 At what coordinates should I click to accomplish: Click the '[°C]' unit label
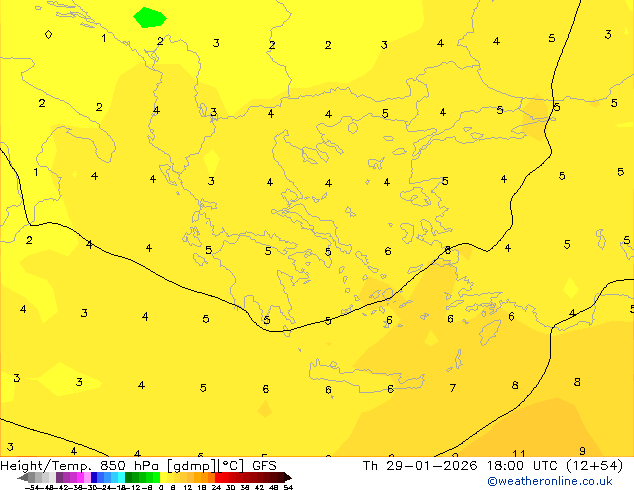(231, 466)
